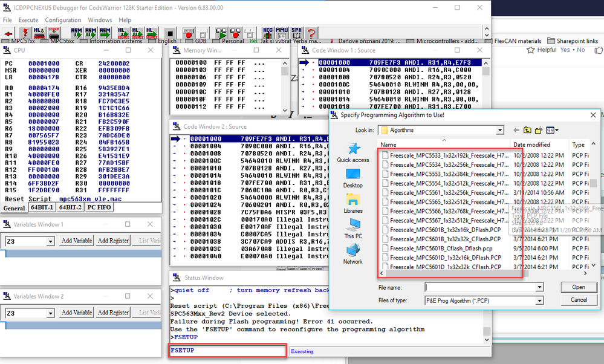604x364 pixels.
Task: Select This PC in dialog sidebar
Action: pyautogui.click(x=353, y=229)
